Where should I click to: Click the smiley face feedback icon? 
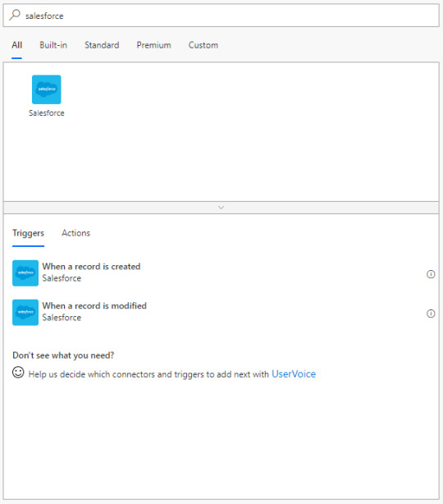coord(18,372)
